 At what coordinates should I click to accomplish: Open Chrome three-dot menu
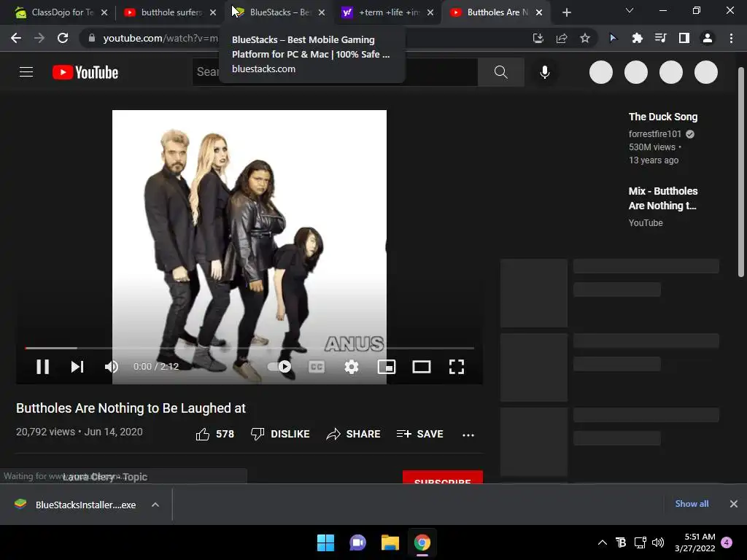pos(731,38)
